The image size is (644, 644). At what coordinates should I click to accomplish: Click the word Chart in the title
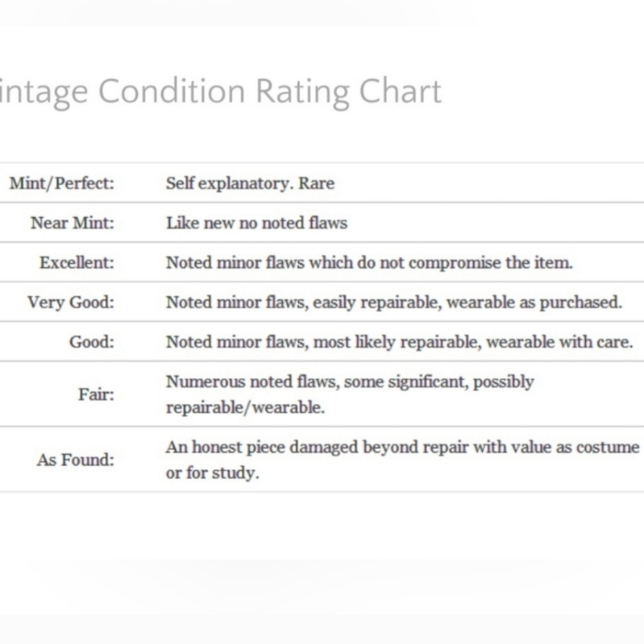coord(400,91)
